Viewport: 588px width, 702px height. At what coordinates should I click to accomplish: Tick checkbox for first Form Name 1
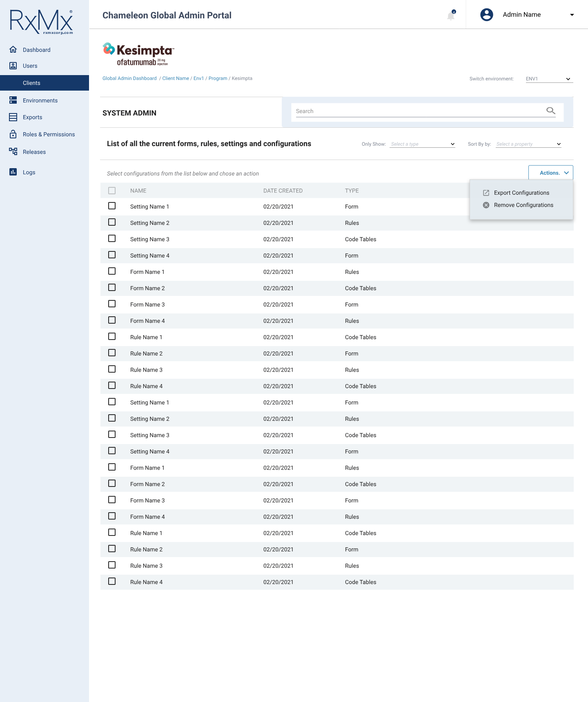pyautogui.click(x=112, y=271)
